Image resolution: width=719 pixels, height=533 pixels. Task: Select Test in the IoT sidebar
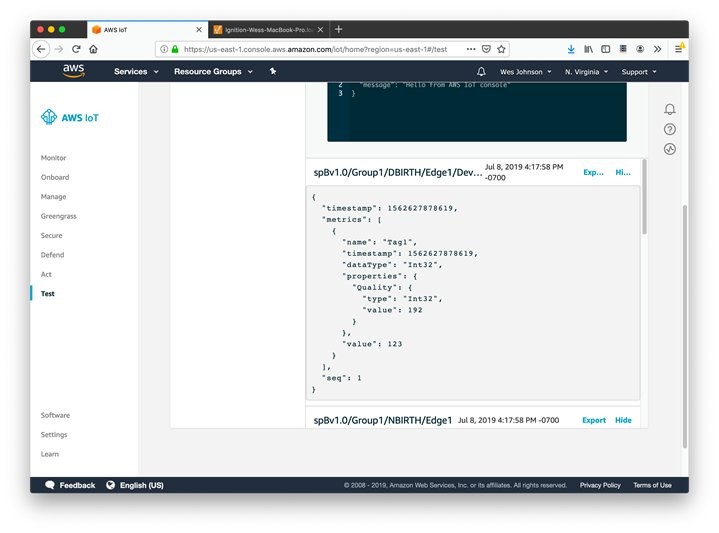pyautogui.click(x=47, y=294)
